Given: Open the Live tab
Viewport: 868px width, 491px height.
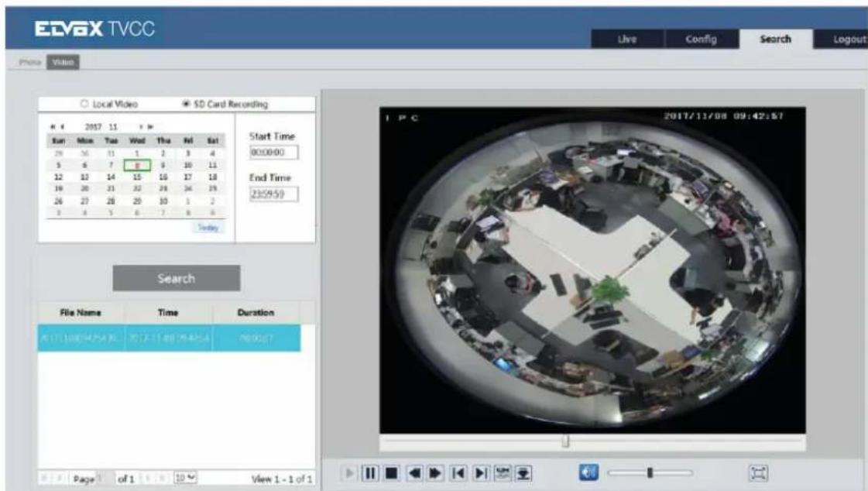Looking at the screenshot, I should tap(627, 39).
